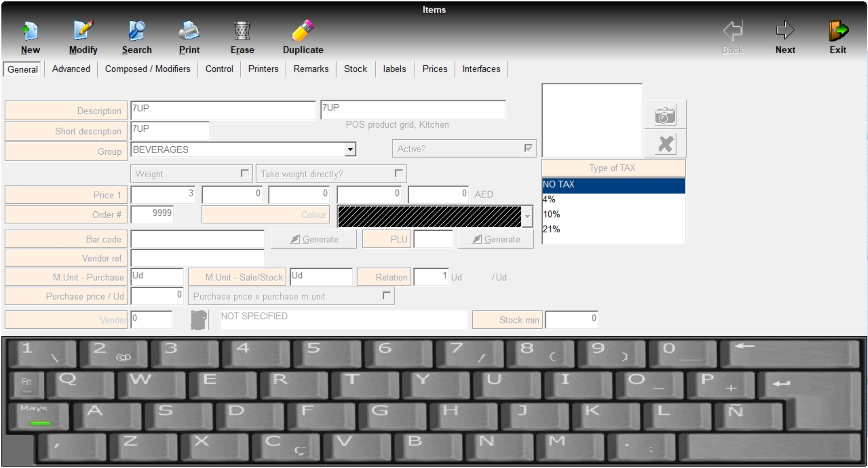The width and height of the screenshot is (868, 468).
Task: Toggle the Active? checkbox
Action: click(x=528, y=148)
